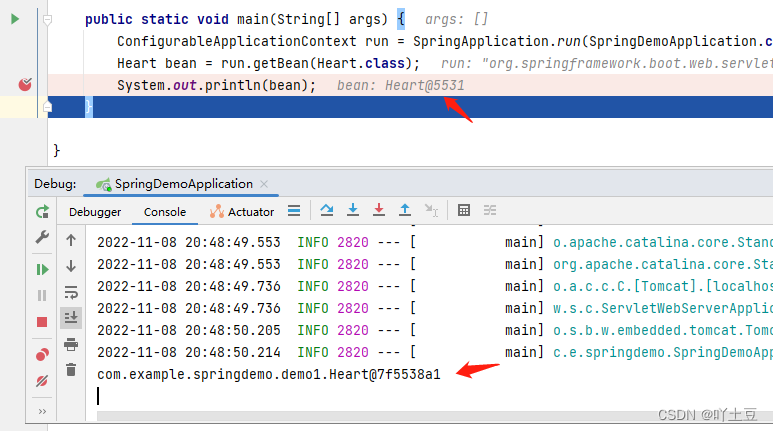Open Evaluate Expression calculator
Image resolution: width=773 pixels, height=431 pixels.
click(464, 211)
